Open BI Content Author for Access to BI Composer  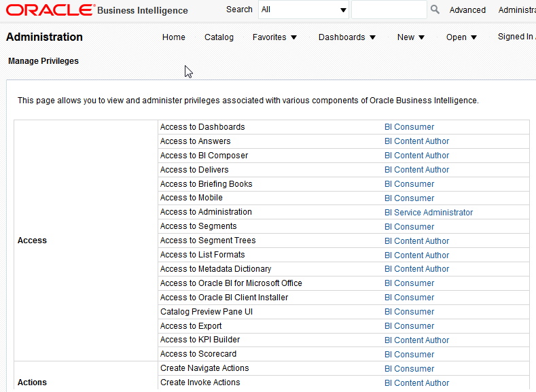coord(416,156)
